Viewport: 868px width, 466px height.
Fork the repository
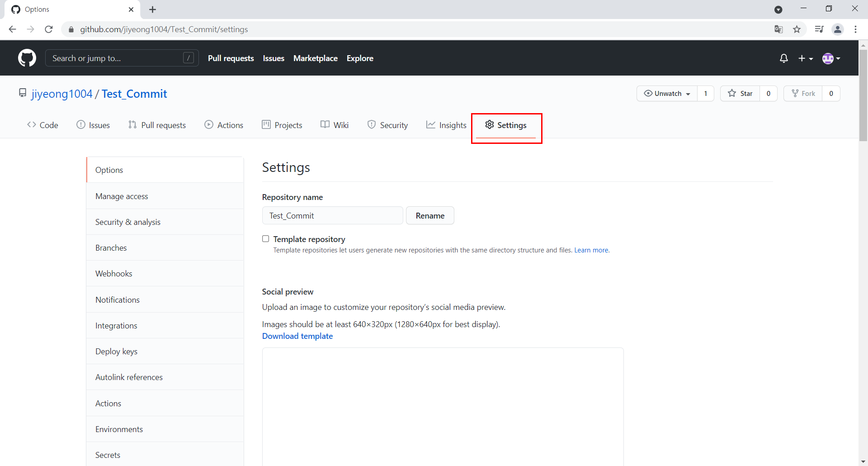click(x=803, y=94)
